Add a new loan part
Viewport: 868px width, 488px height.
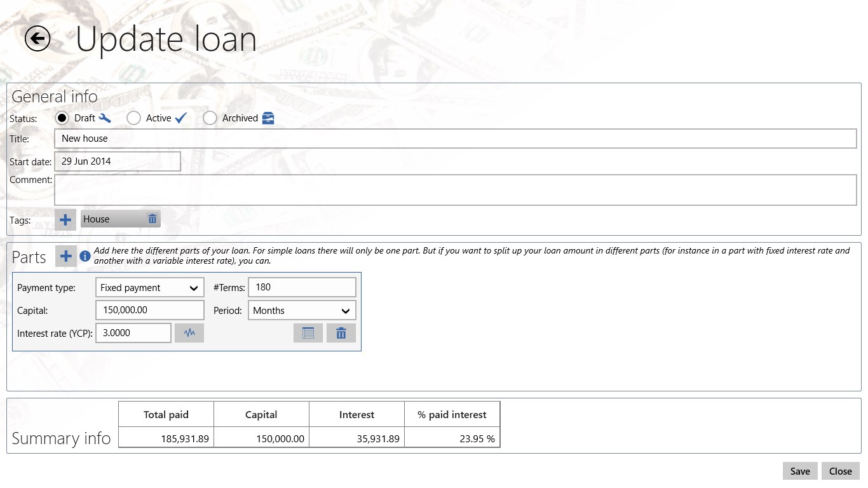pyautogui.click(x=65, y=256)
